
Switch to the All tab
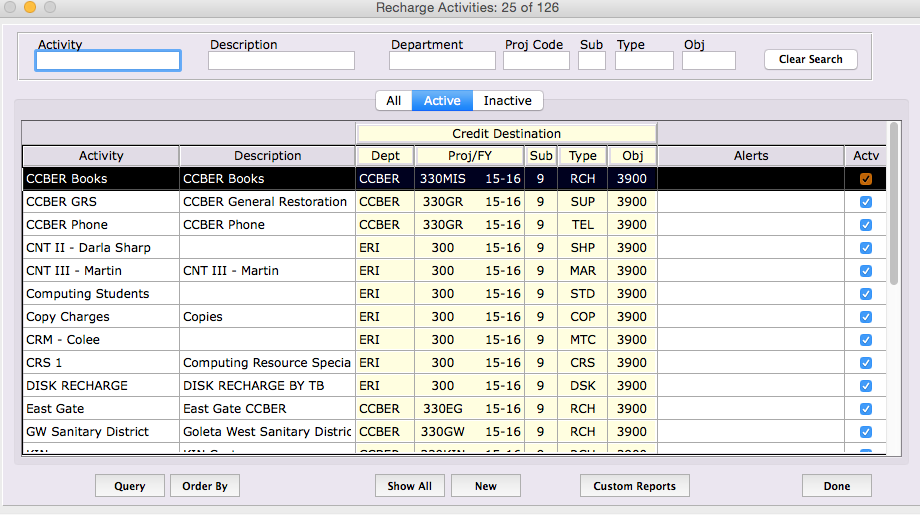pyautogui.click(x=394, y=100)
